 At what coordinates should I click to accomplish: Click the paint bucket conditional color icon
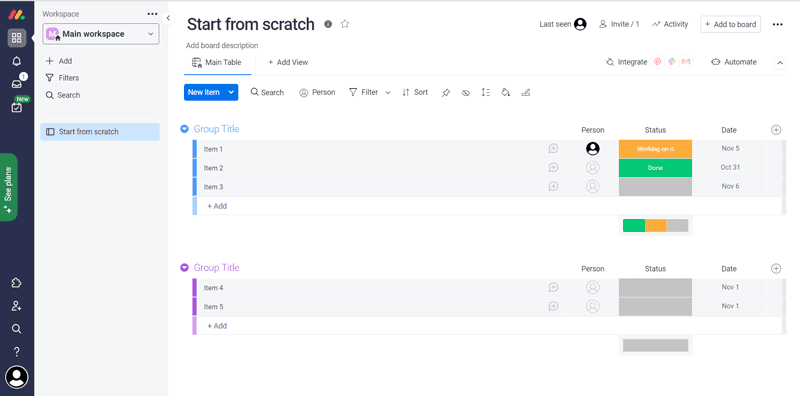(x=506, y=92)
